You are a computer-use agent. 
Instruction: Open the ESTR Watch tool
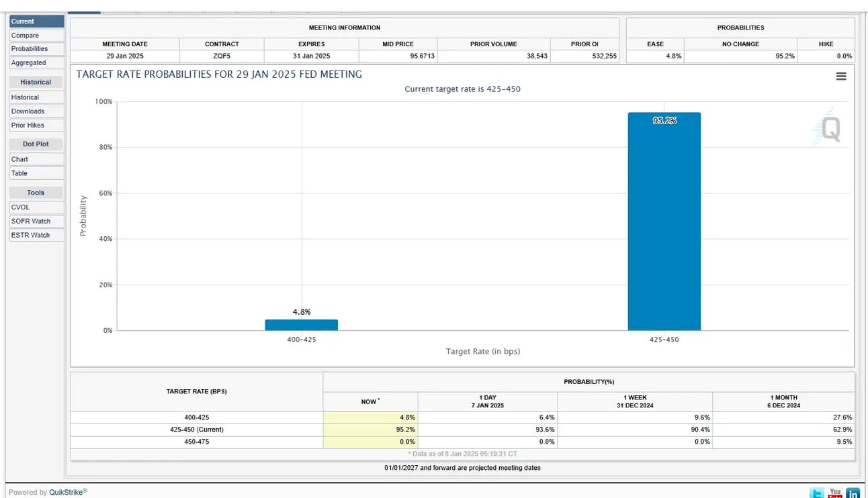click(x=37, y=236)
